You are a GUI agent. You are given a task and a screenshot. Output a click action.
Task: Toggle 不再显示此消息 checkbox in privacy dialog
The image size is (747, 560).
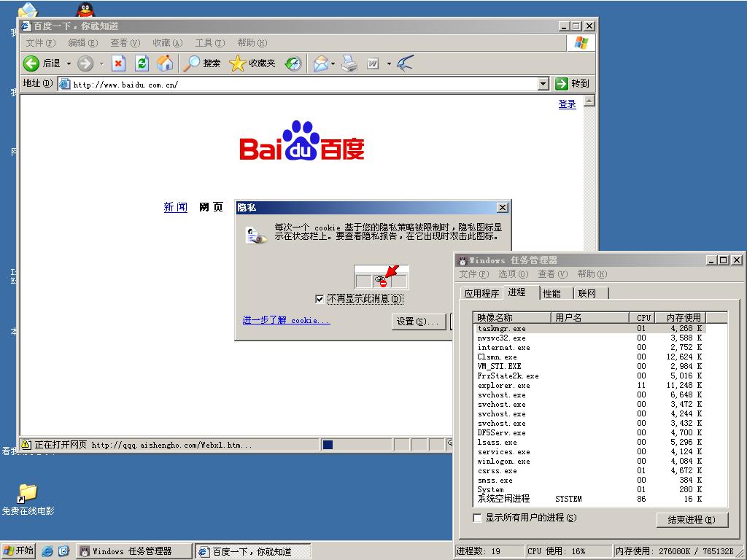320,299
